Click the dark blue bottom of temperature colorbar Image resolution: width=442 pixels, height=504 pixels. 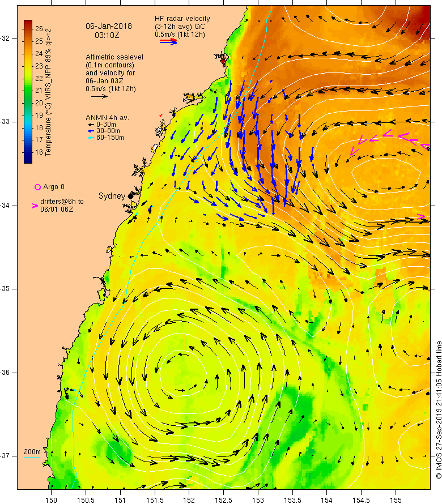click(x=28, y=159)
